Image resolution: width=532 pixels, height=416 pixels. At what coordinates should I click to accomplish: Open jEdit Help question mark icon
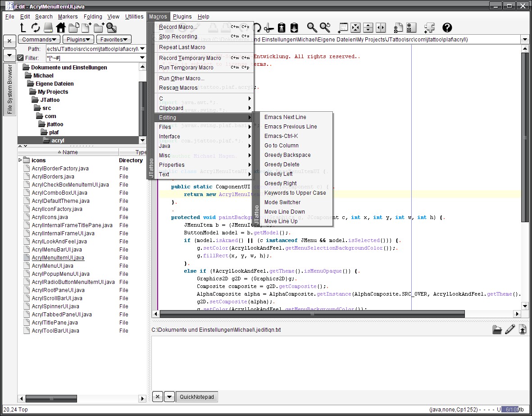pos(447,27)
